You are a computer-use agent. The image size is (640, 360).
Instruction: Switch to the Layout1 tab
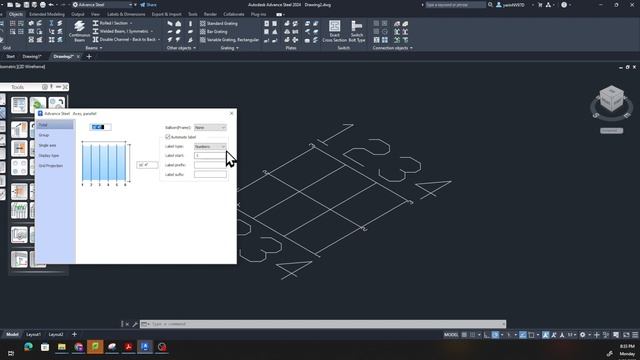[33, 334]
